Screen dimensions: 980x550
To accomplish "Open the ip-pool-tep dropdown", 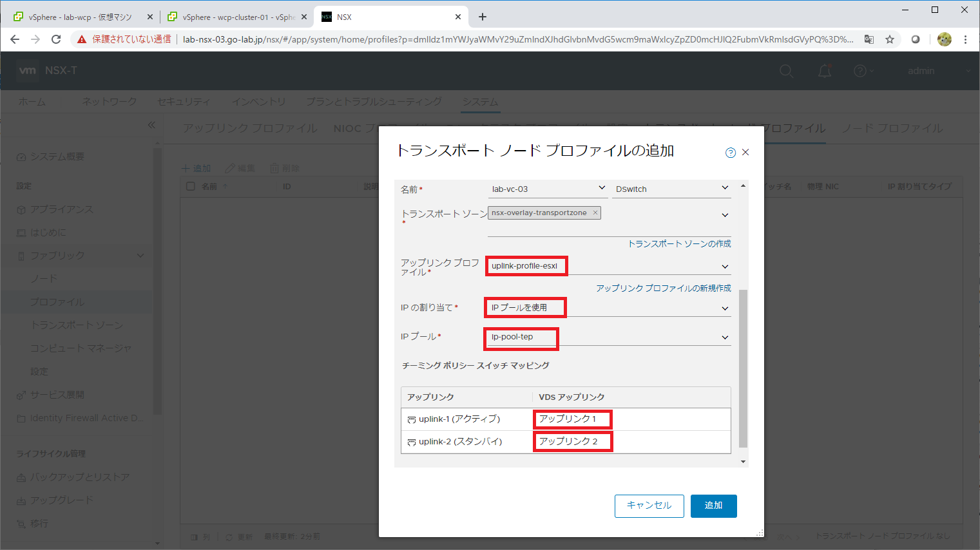I will tap(609, 337).
